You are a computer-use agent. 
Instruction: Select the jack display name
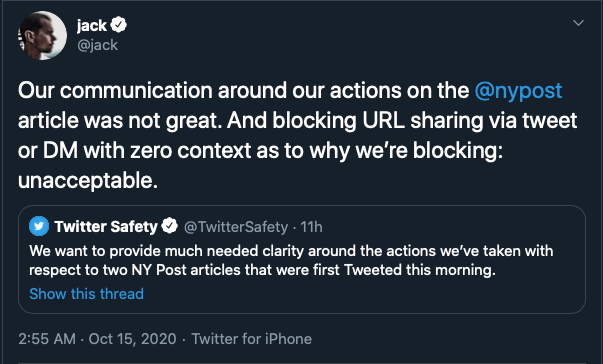click(x=92, y=25)
